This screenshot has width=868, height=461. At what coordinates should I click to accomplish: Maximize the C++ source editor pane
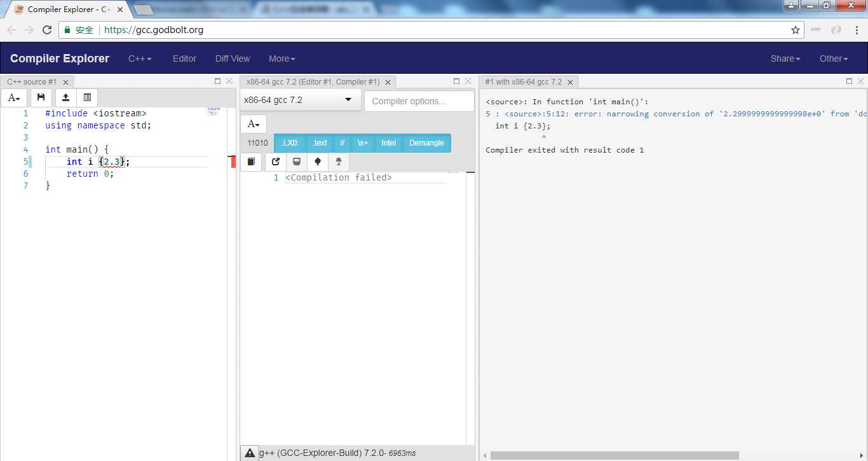pos(217,81)
